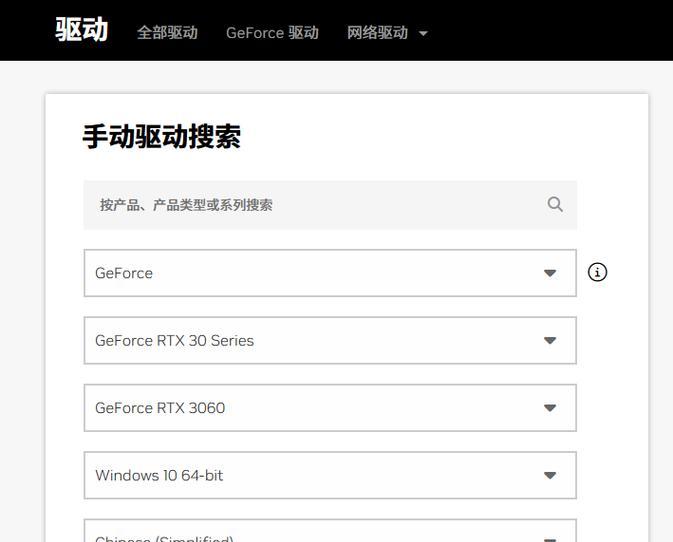Click the search magnifier icon

555,205
